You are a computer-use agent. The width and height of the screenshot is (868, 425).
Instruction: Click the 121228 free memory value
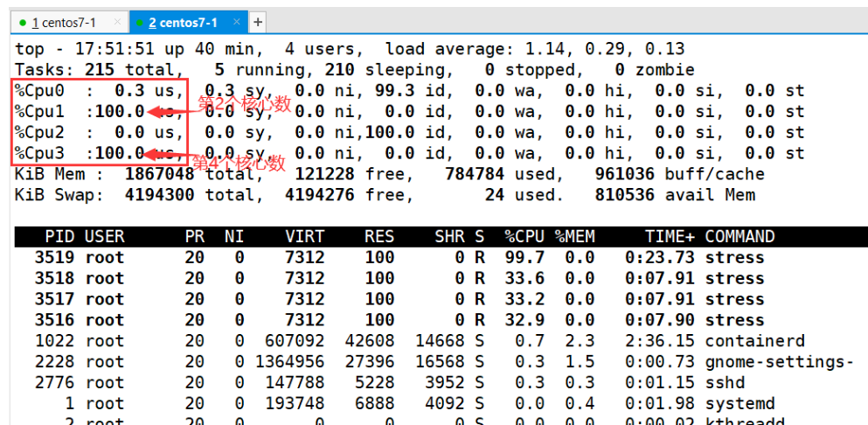[325, 175]
